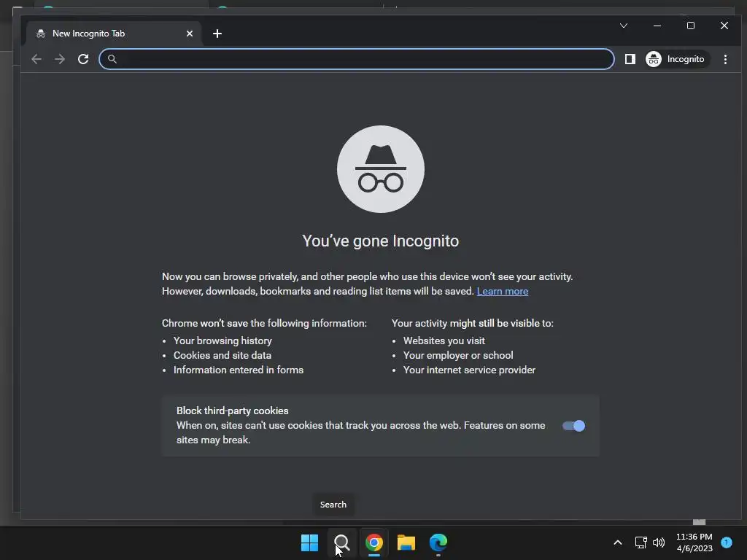Minimize the Chrome window
This screenshot has height=560, width=747.
[657, 26]
